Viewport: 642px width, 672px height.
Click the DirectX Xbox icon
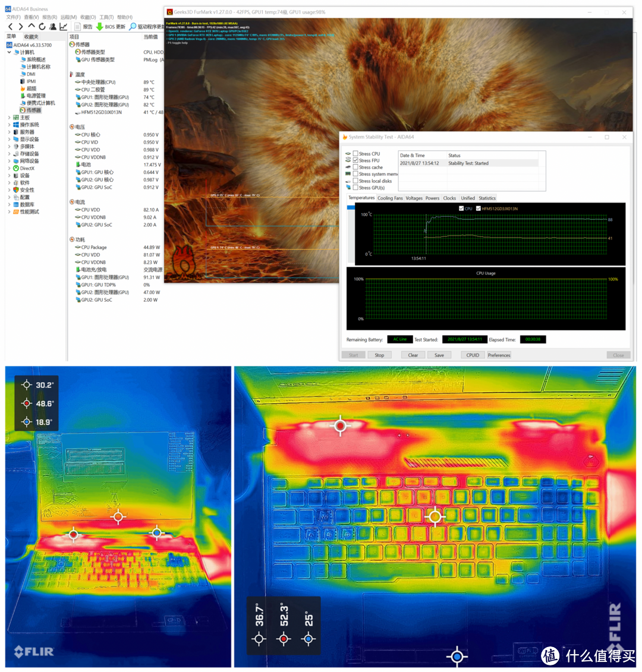16,168
